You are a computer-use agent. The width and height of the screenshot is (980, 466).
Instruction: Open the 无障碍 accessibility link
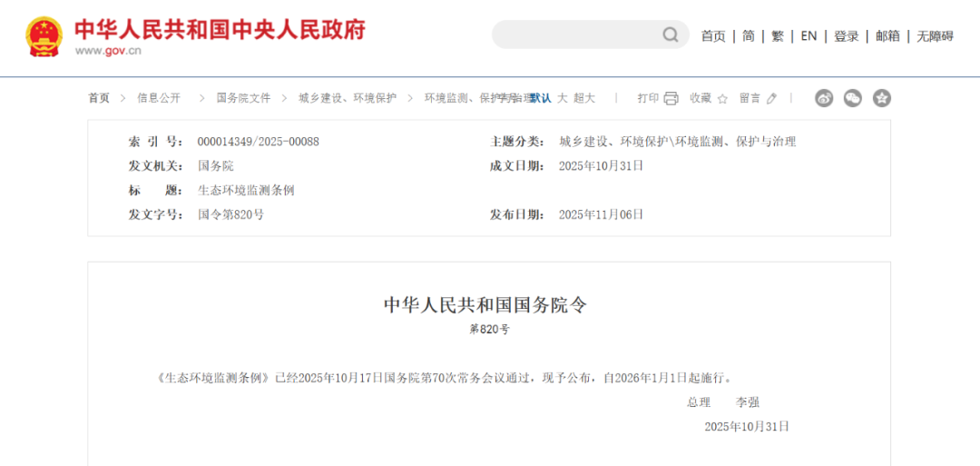coord(935,36)
